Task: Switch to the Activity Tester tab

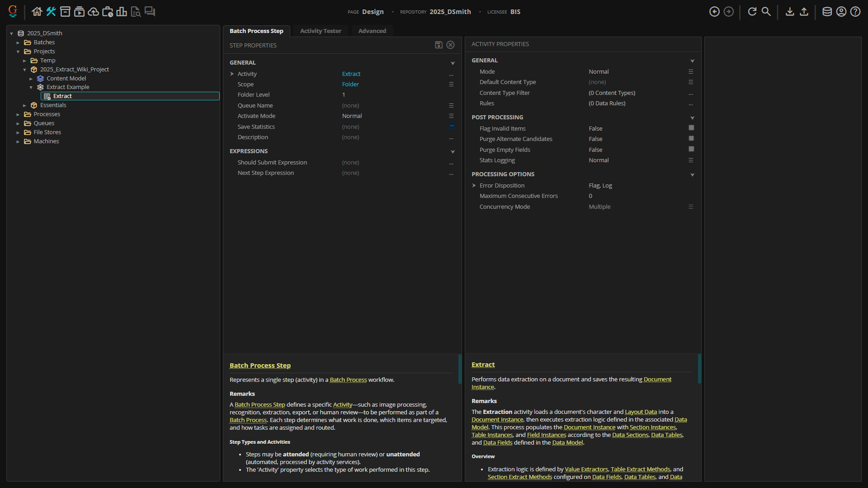Action: (321, 31)
